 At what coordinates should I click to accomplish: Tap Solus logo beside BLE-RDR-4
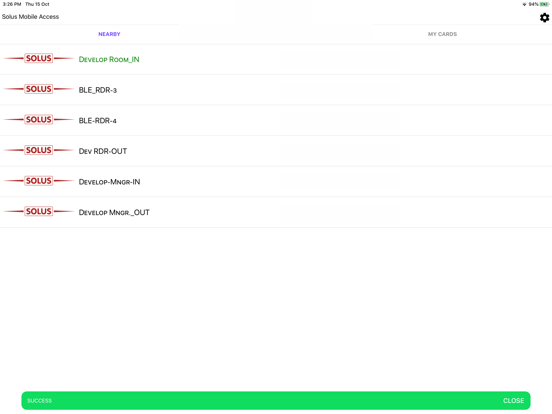click(x=39, y=119)
